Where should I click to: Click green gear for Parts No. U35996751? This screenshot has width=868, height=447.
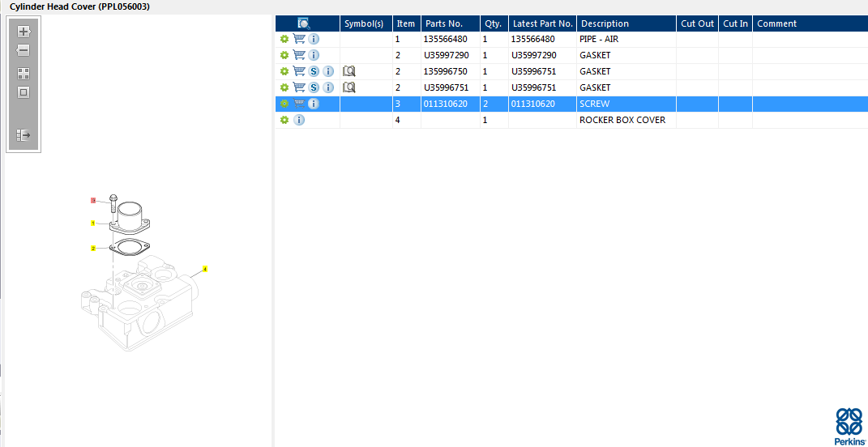click(284, 87)
